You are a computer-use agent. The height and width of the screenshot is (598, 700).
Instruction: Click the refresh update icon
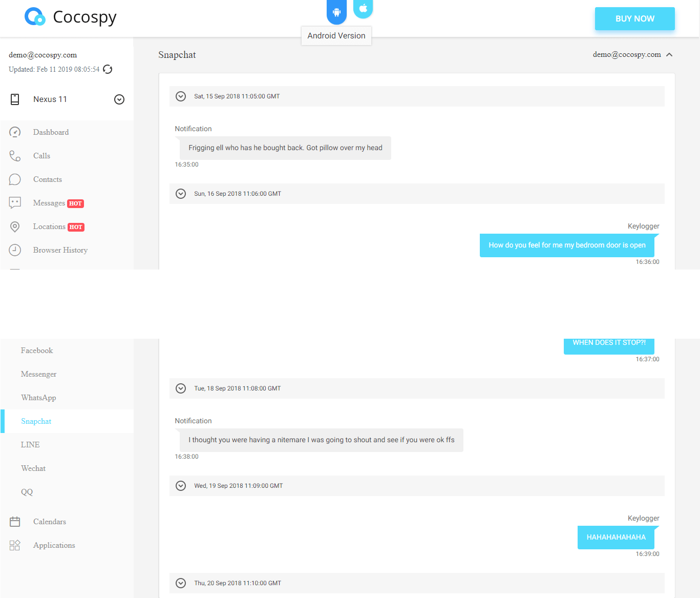pyautogui.click(x=108, y=69)
